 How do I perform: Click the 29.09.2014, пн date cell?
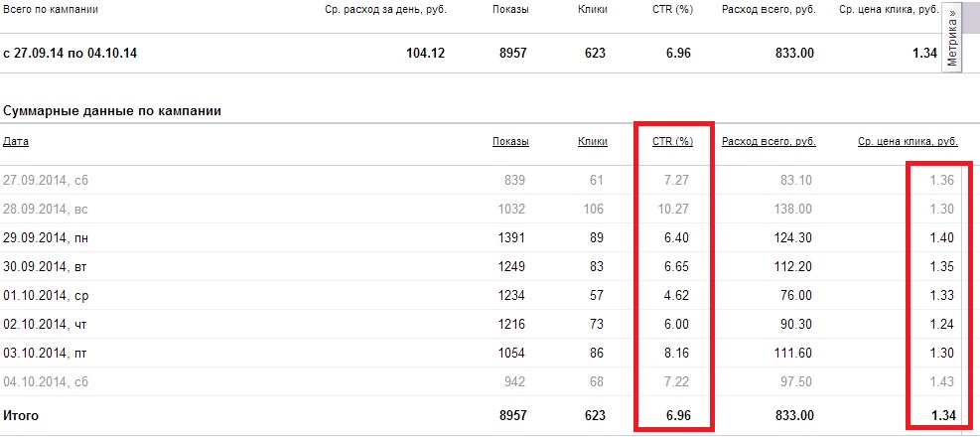[47, 237]
